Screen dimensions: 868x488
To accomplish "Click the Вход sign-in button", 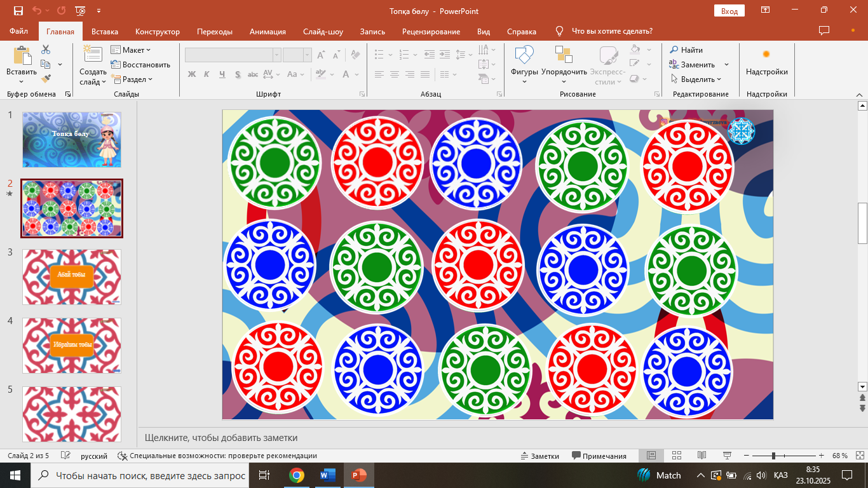I will click(729, 11).
